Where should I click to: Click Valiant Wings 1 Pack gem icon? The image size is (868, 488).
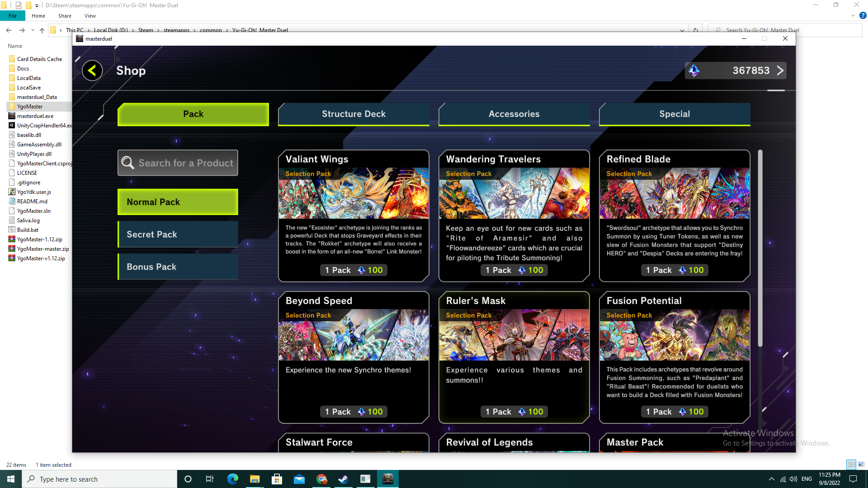[361, 270]
